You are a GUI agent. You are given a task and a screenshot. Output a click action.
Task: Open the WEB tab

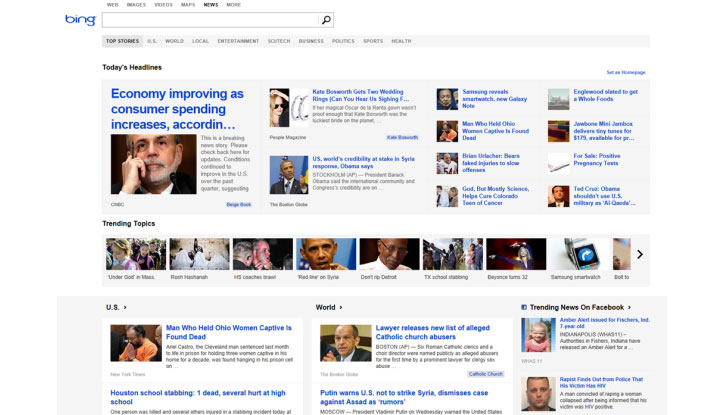click(113, 5)
